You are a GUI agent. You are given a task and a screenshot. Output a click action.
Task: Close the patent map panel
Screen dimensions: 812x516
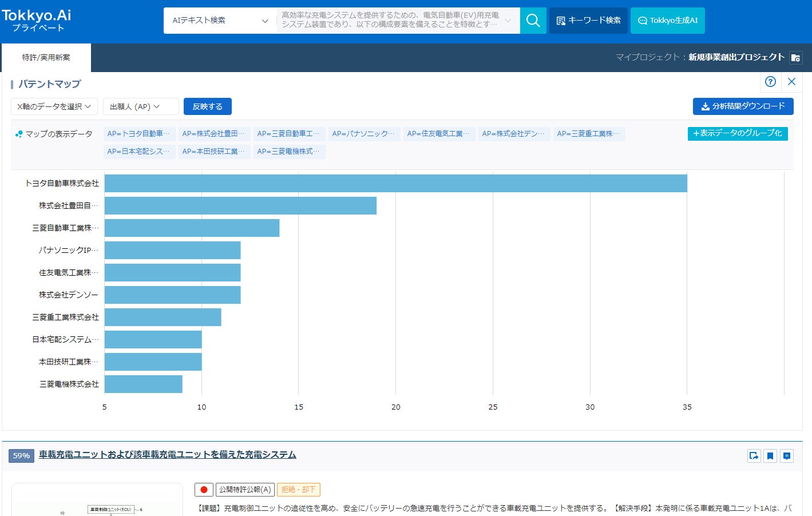coord(791,82)
